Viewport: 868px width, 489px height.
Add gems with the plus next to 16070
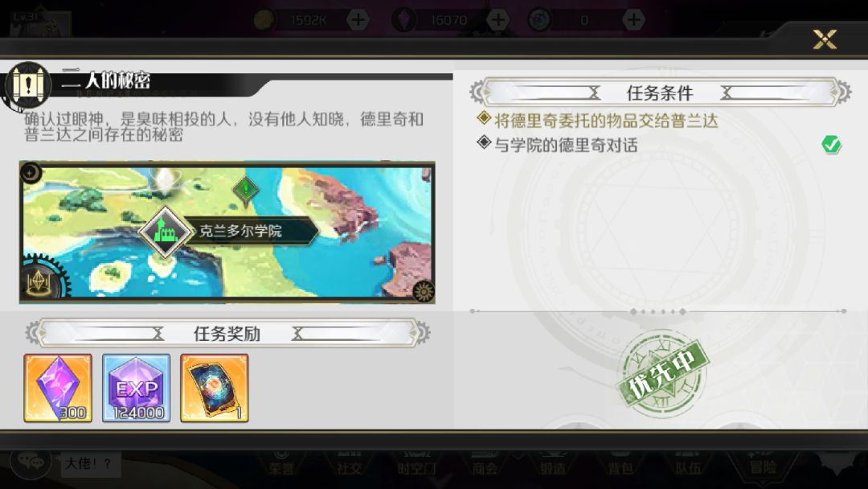click(497, 20)
